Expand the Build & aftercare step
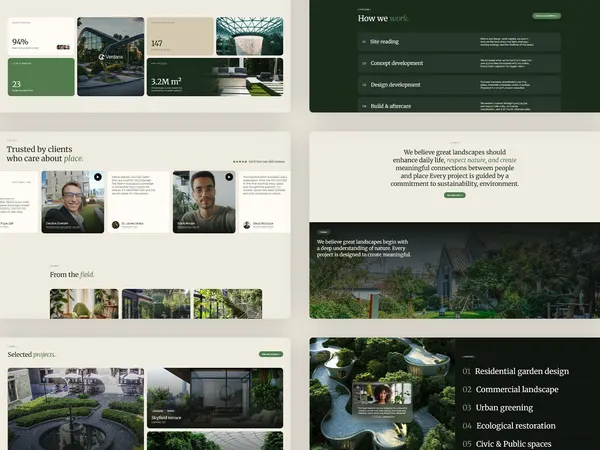The width and height of the screenshot is (600, 450). tap(460, 105)
